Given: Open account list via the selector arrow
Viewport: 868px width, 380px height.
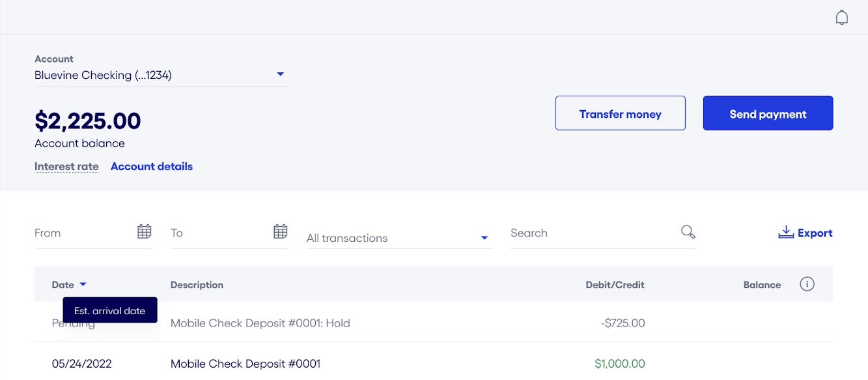Looking at the screenshot, I should (280, 74).
